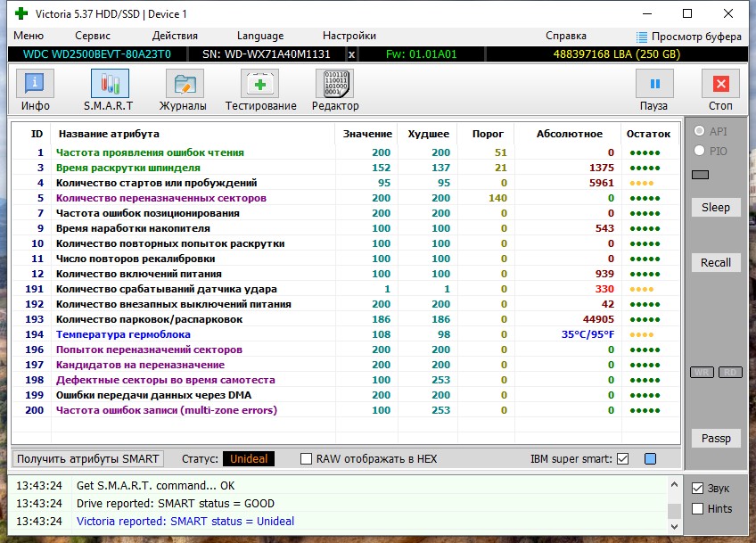Enable RAW отображать в HEX checkbox

coord(306,458)
